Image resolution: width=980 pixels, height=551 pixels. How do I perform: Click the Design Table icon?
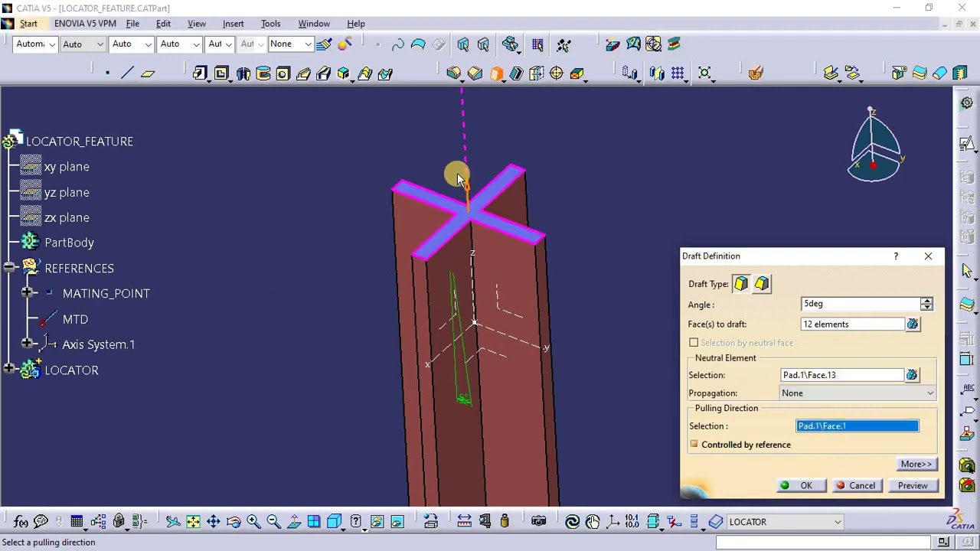click(x=77, y=522)
